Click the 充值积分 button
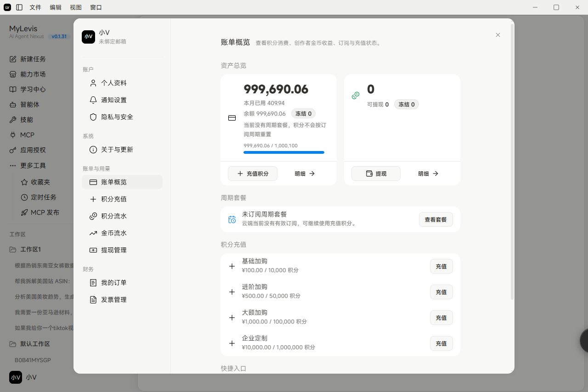588x392 pixels. pos(253,174)
